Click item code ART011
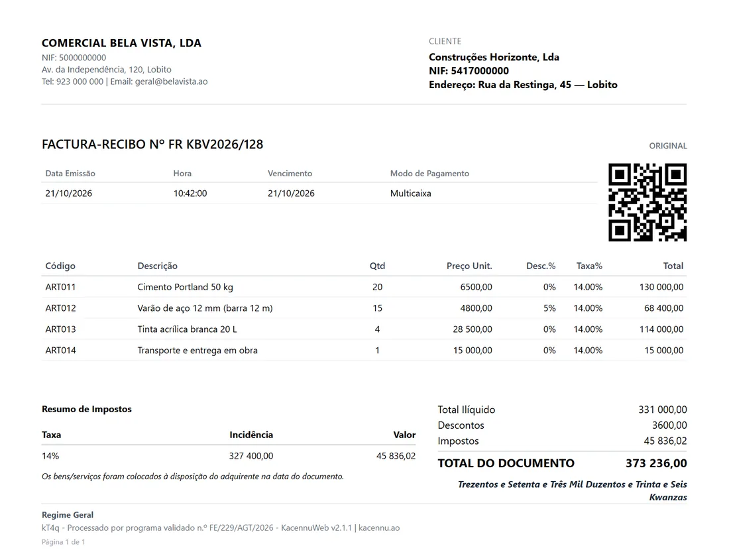729x560 pixels. pyautogui.click(x=60, y=287)
